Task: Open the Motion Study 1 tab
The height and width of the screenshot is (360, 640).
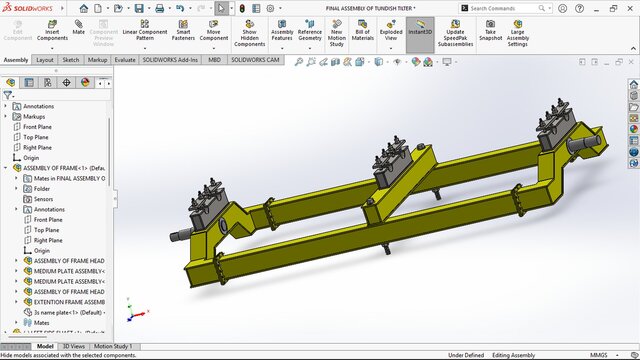Action: click(113, 347)
